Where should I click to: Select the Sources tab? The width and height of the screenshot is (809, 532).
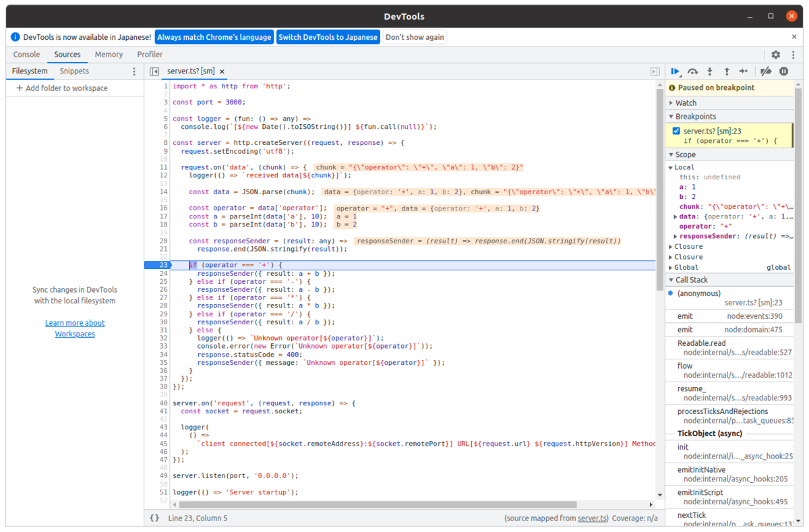(x=67, y=55)
